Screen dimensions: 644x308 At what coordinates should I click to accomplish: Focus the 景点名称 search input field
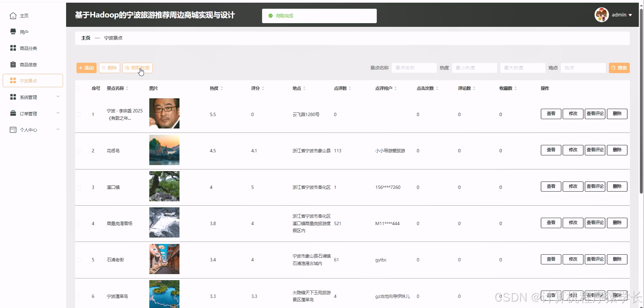pyautogui.click(x=414, y=68)
